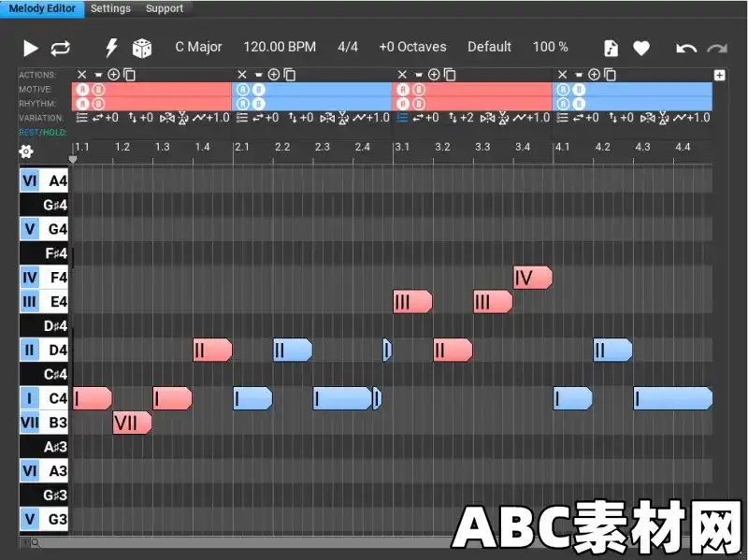The image size is (748, 560).
Task: Duplicate bar 2 with copy icon
Action: 290,75
